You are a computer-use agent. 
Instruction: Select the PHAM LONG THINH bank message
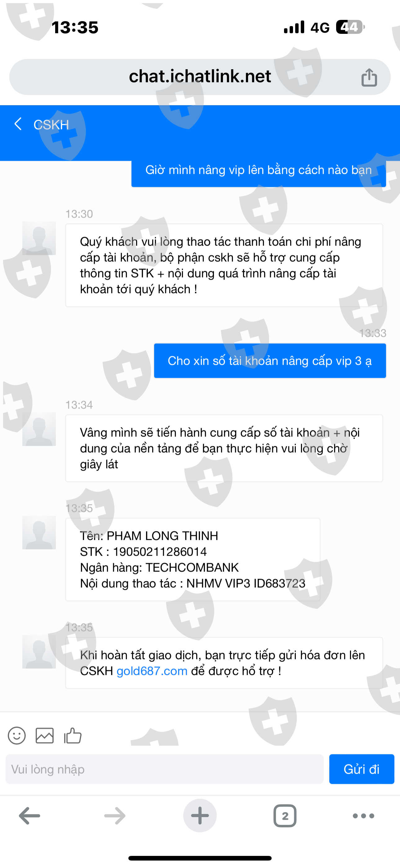click(193, 560)
